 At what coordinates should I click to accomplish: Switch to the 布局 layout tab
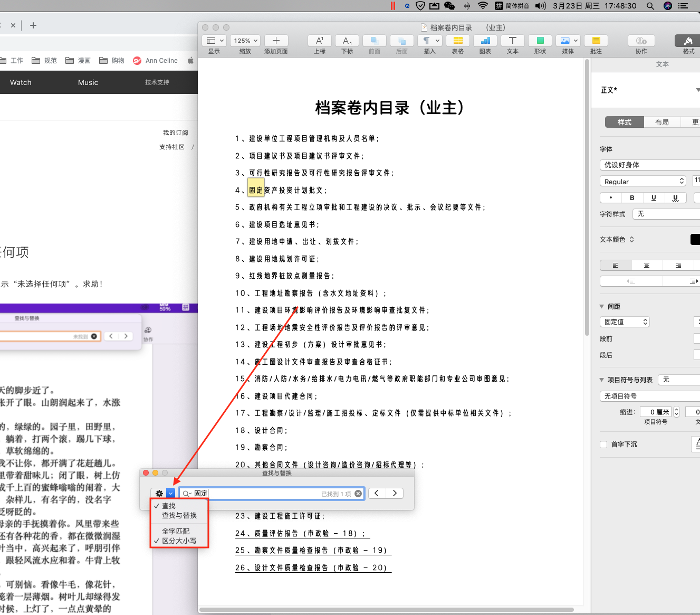point(661,122)
